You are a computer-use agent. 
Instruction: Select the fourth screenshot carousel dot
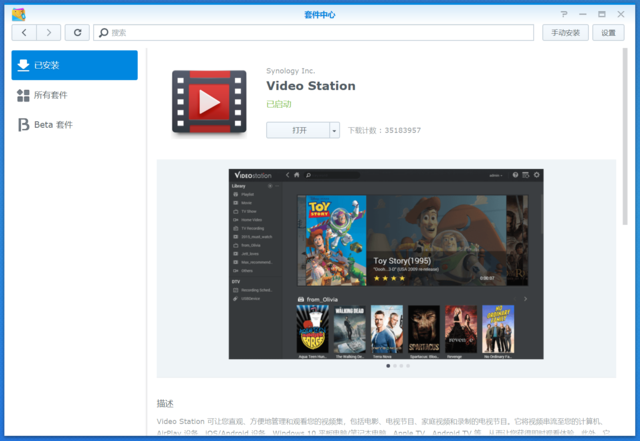408,366
